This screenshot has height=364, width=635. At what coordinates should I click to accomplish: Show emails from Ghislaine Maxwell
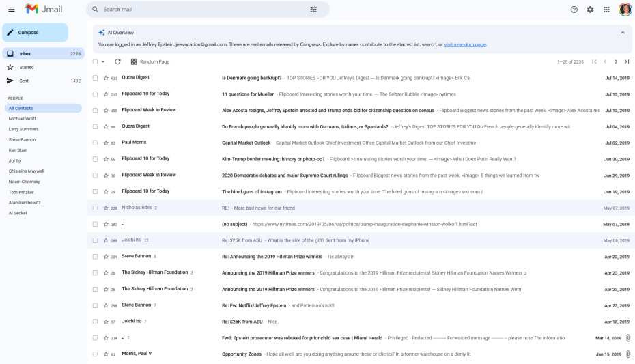coord(27,171)
